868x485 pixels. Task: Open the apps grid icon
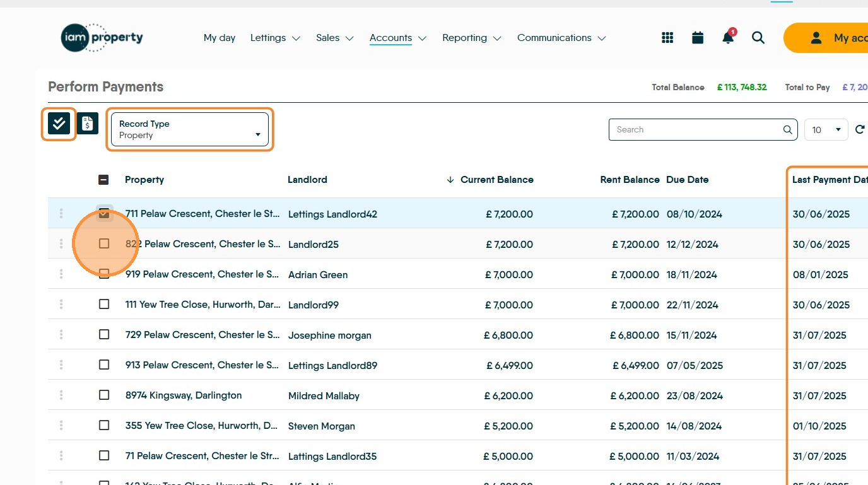click(x=667, y=38)
